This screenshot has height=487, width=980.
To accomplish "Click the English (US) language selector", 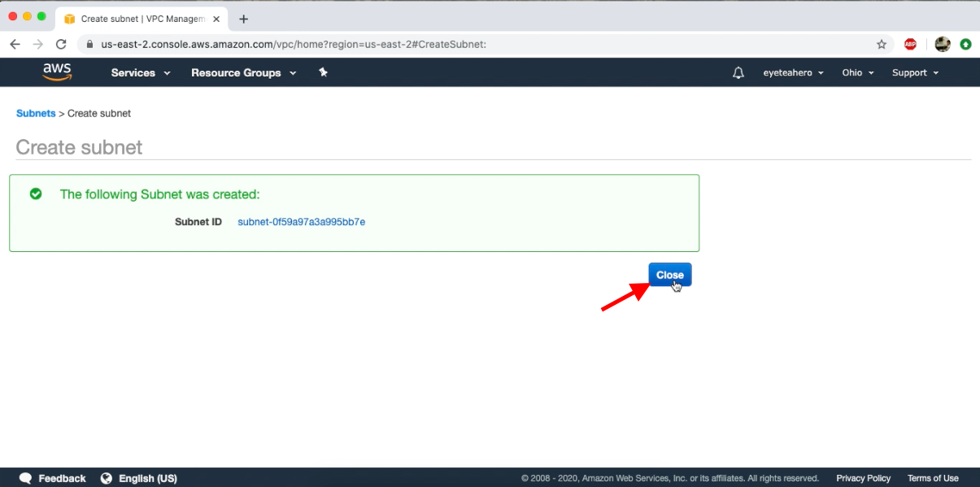I will pos(148,478).
